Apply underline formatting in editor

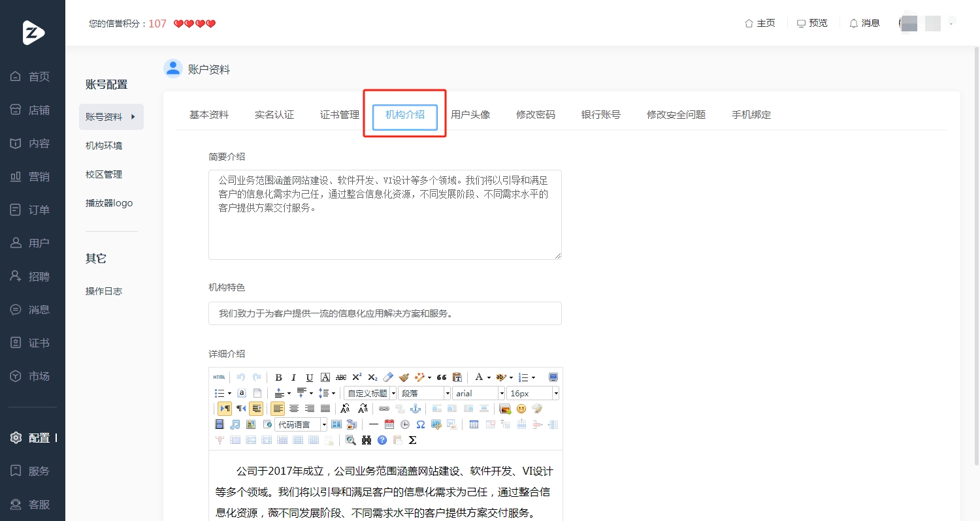310,377
